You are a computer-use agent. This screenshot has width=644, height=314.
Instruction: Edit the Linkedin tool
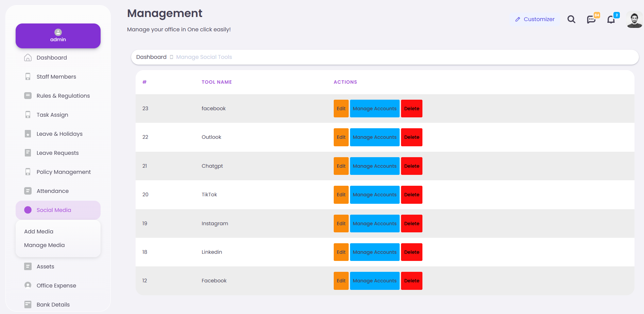click(x=341, y=252)
